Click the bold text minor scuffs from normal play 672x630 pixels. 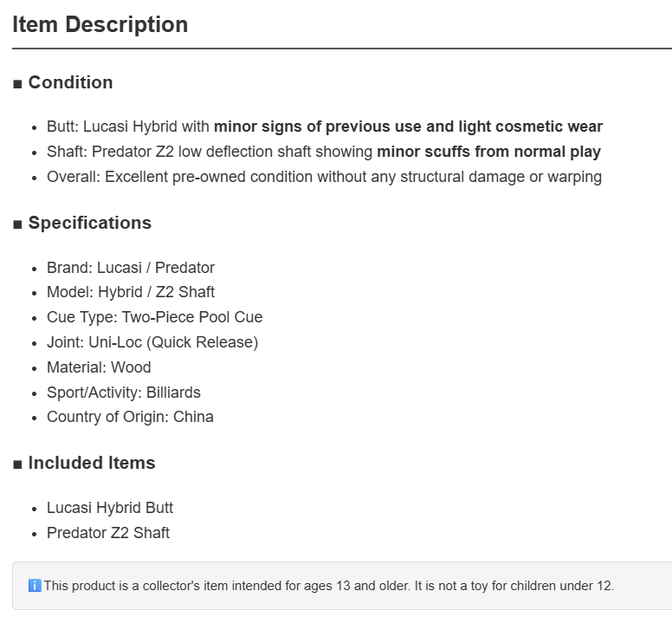(x=489, y=152)
